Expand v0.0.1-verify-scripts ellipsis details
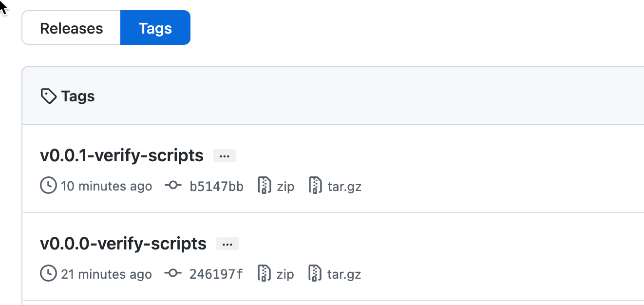 (x=225, y=156)
